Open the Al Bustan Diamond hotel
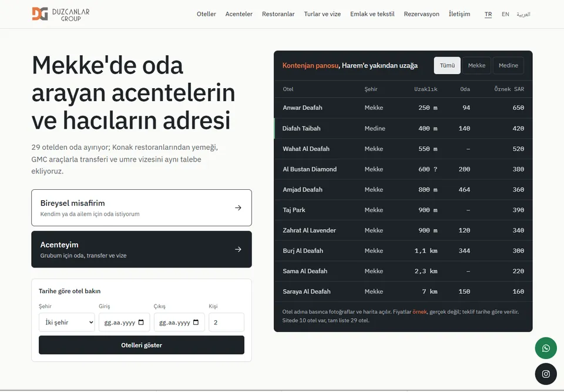This screenshot has height=392, width=564. (x=310, y=169)
